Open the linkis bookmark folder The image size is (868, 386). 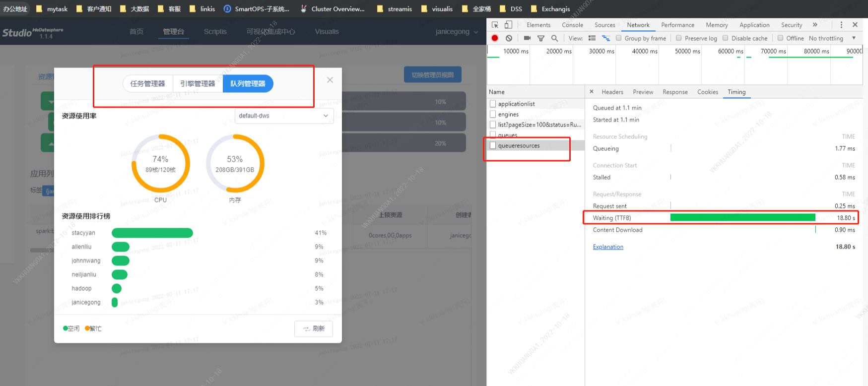[202, 9]
